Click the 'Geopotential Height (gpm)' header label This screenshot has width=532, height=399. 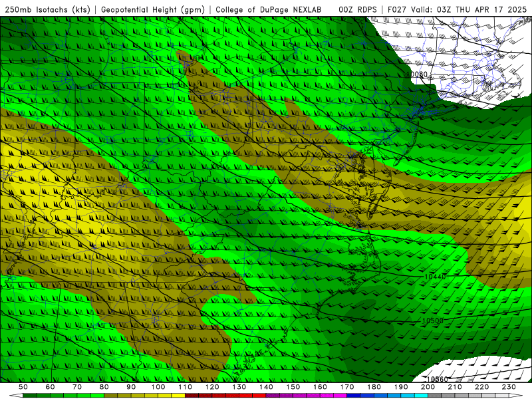pyautogui.click(x=153, y=9)
